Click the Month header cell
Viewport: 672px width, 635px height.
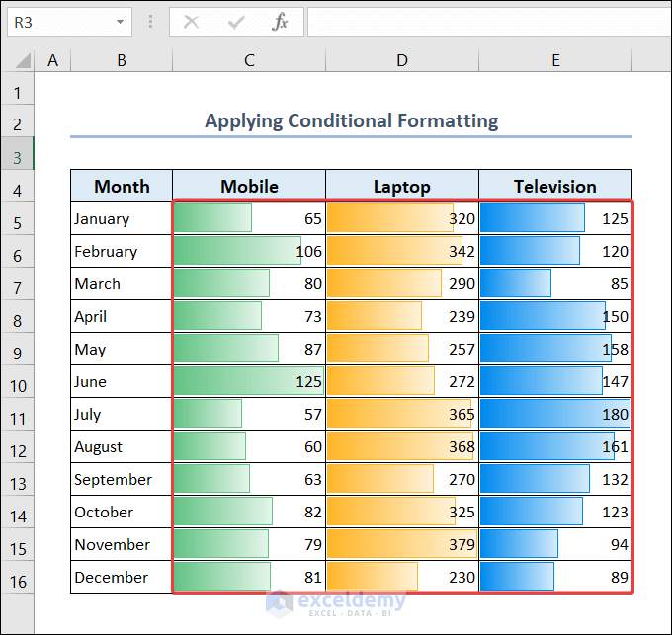(122, 187)
